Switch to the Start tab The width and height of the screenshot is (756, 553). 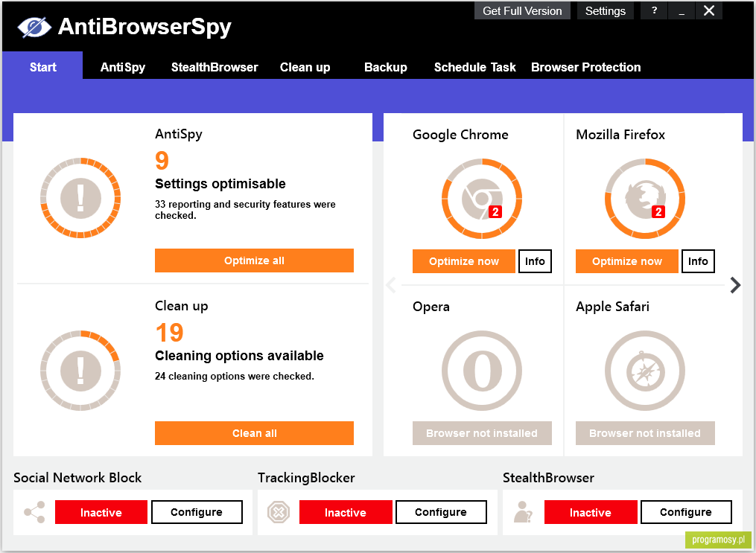tap(42, 66)
